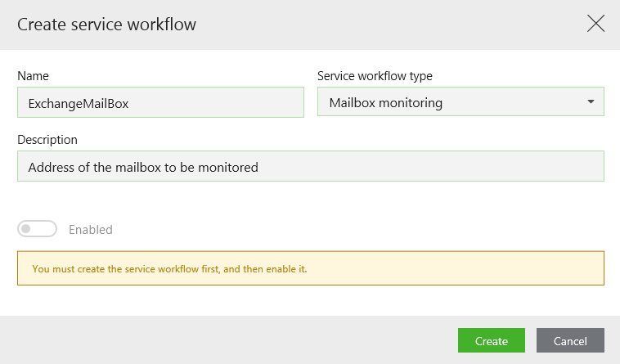
Task: Click the Service workflow type label
Action: coord(375,76)
